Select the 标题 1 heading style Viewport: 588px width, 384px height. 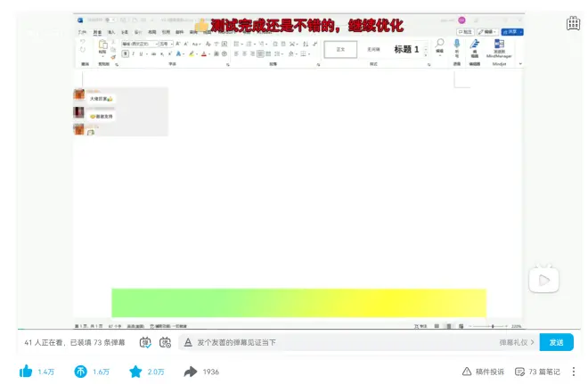pyautogui.click(x=406, y=50)
